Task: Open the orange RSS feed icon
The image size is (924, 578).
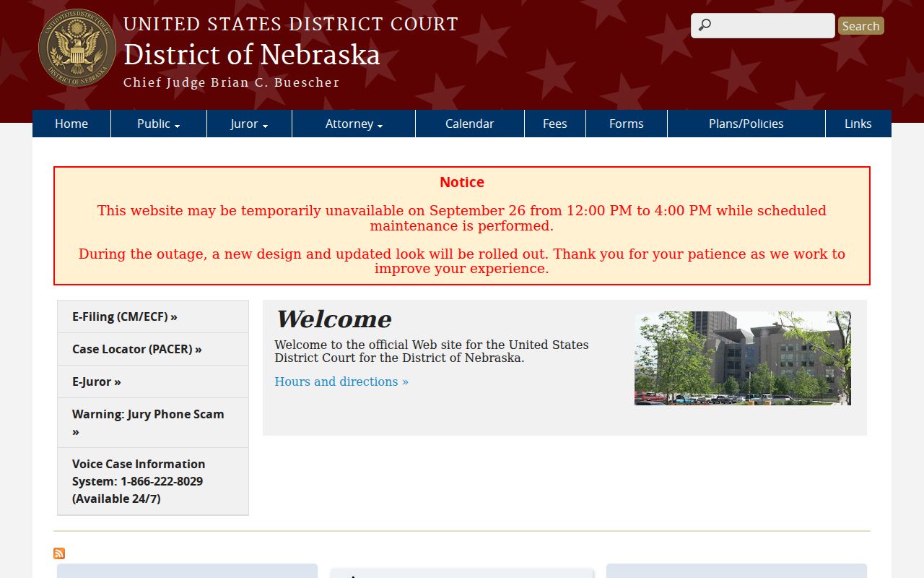Action: (59, 553)
